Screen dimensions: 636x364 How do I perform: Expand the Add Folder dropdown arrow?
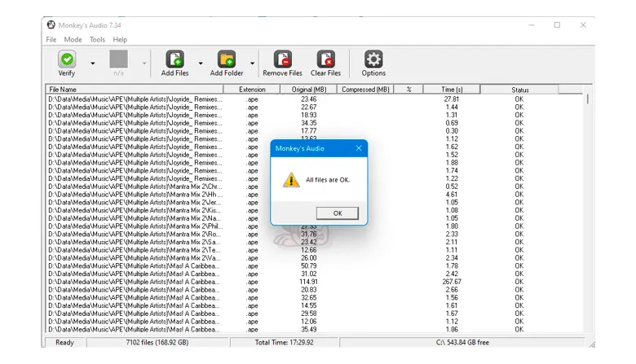coord(252,64)
